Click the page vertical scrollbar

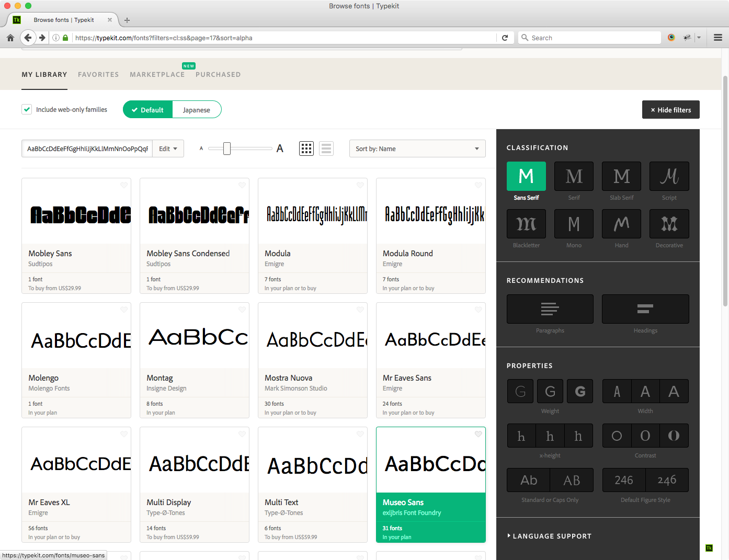pos(725,191)
